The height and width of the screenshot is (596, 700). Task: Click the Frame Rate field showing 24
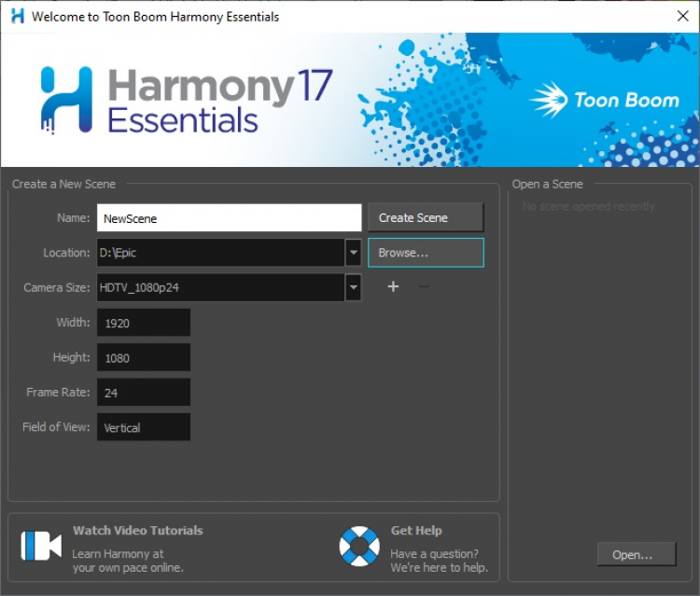coord(144,392)
